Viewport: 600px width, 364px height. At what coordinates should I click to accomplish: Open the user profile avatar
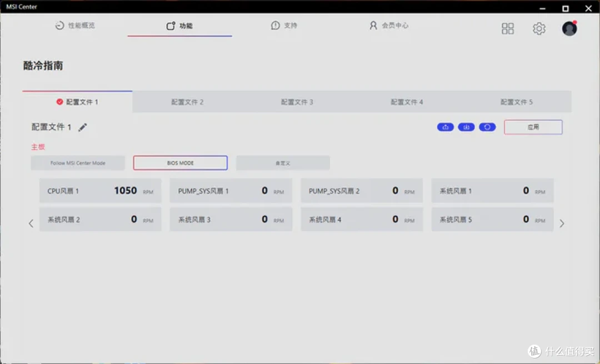569,28
